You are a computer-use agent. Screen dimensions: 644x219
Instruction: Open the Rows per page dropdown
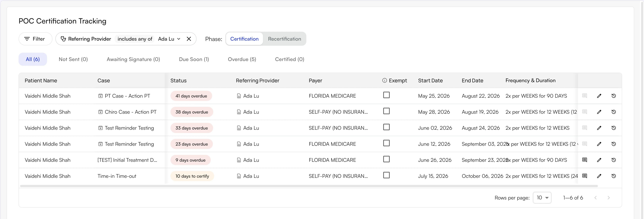pyautogui.click(x=542, y=198)
